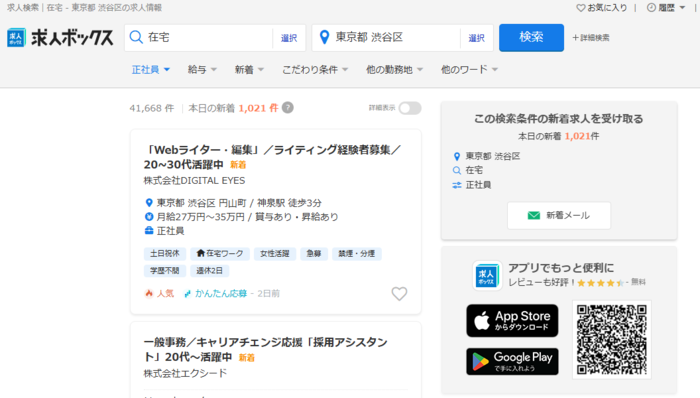
Task: Open ＋詳細検索 link
Action: [591, 38]
